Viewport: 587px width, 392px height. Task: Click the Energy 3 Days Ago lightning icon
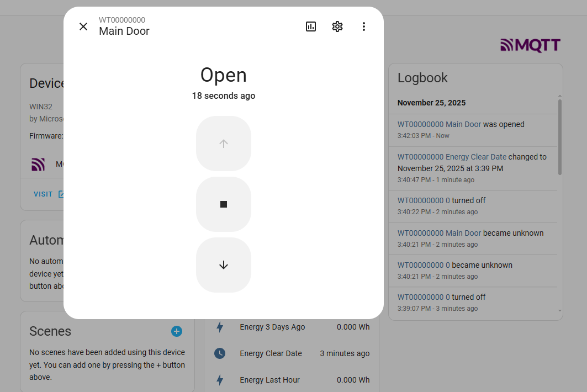coord(220,327)
